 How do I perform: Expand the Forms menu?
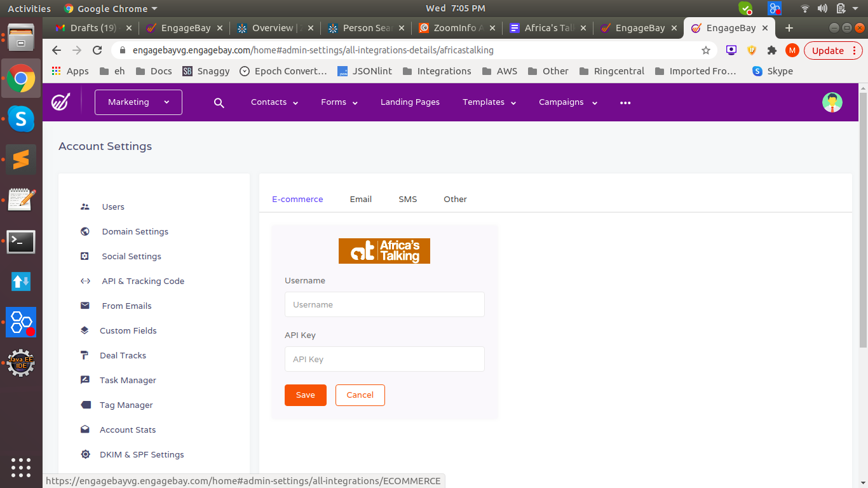tap(339, 102)
